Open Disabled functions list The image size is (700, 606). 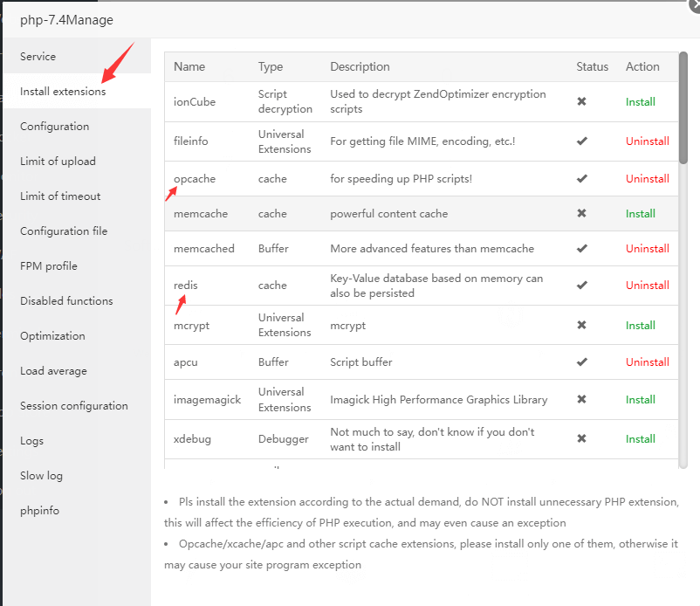pyautogui.click(x=66, y=301)
